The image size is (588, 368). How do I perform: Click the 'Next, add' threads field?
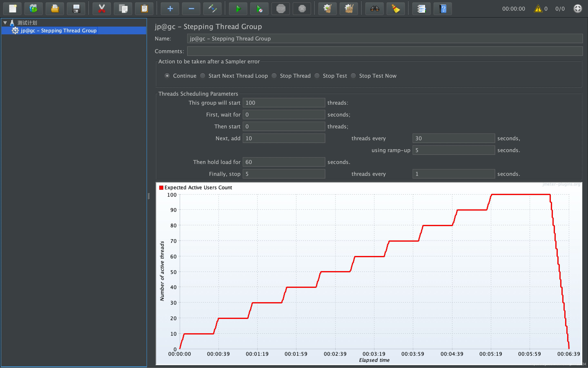click(x=284, y=138)
